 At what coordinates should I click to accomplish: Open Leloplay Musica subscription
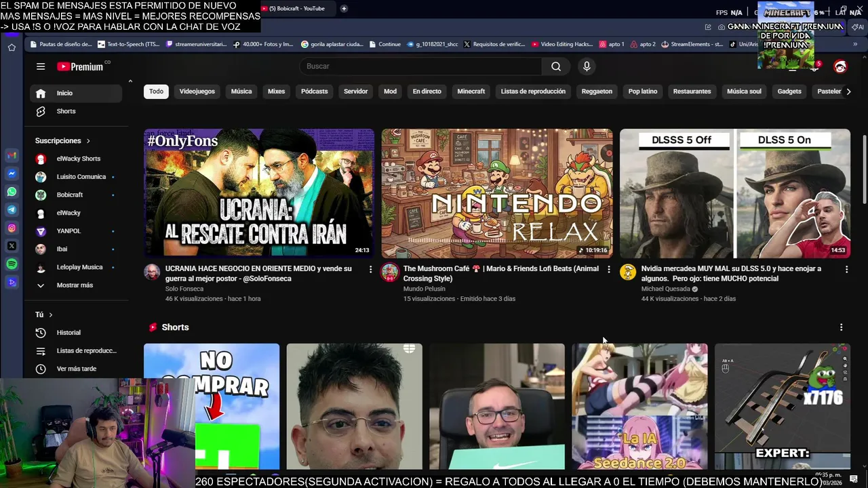click(76, 267)
